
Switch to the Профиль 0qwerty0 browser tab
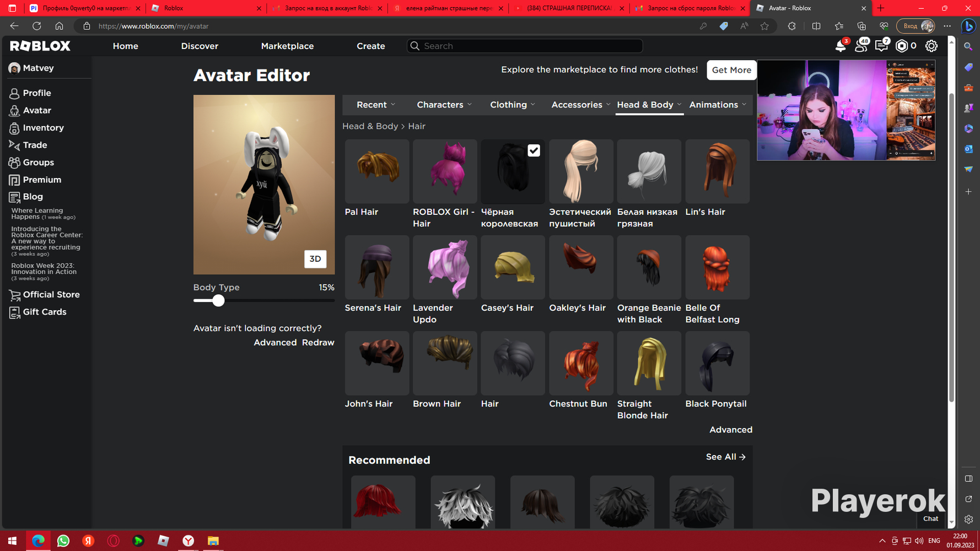pos(85,8)
